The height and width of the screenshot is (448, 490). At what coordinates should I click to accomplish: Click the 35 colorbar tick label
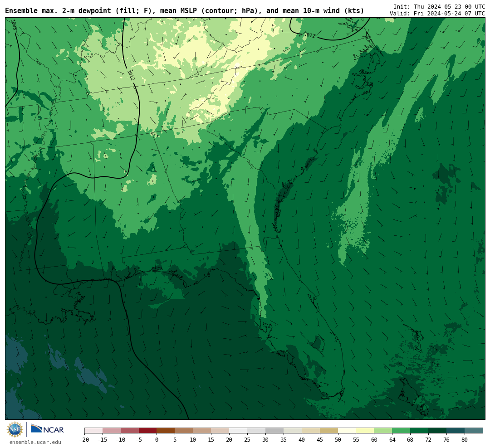[x=284, y=440]
